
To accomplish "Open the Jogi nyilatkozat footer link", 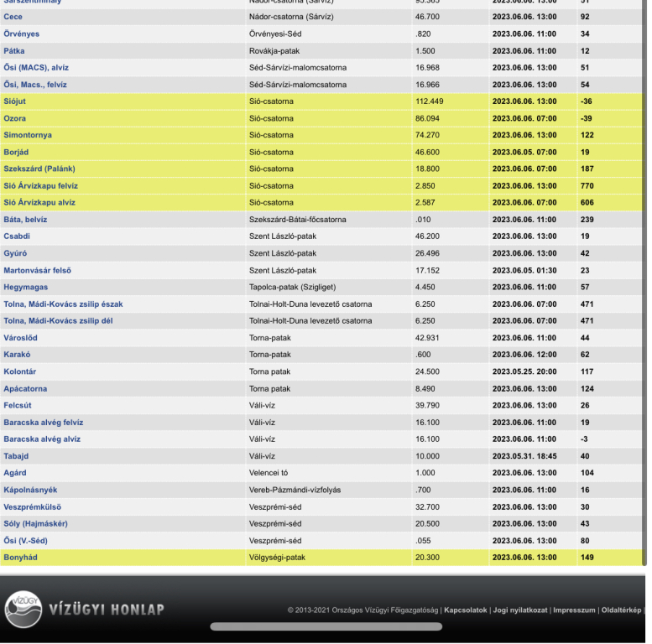I will [x=519, y=610].
